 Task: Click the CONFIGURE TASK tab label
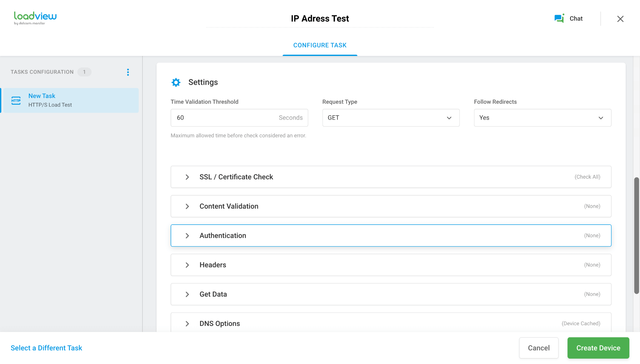click(x=320, y=46)
